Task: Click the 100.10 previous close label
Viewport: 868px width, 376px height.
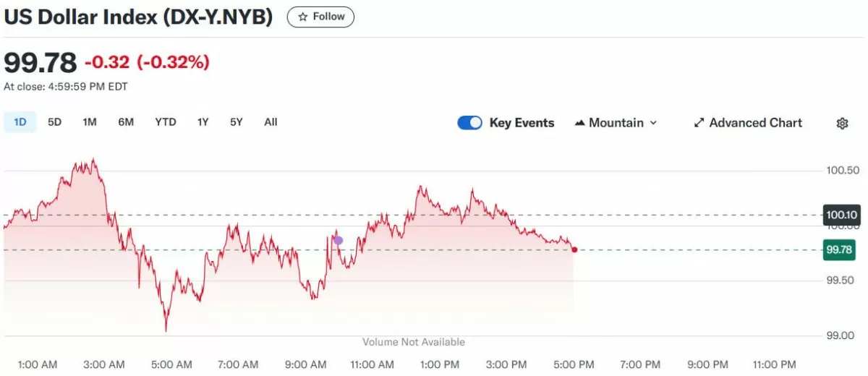Action: [841, 215]
